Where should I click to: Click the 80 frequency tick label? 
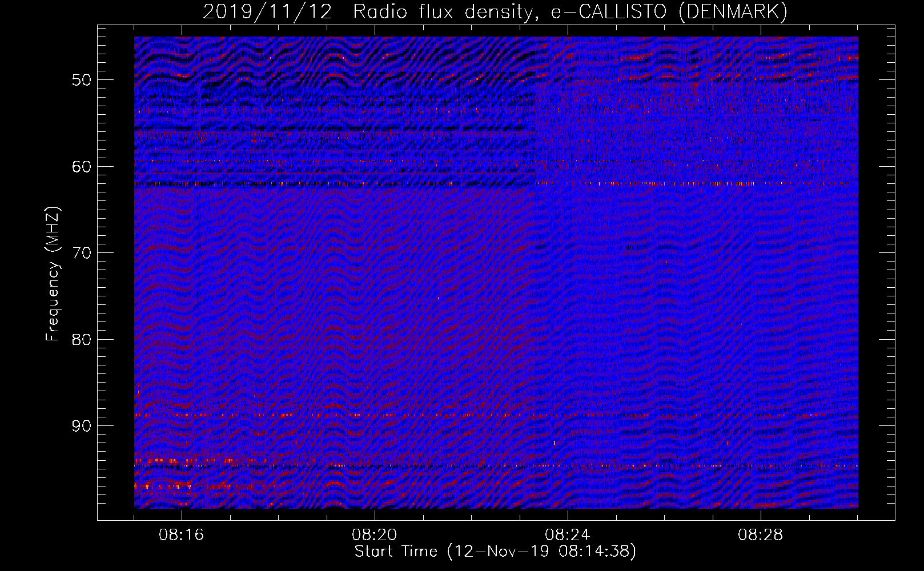point(82,340)
